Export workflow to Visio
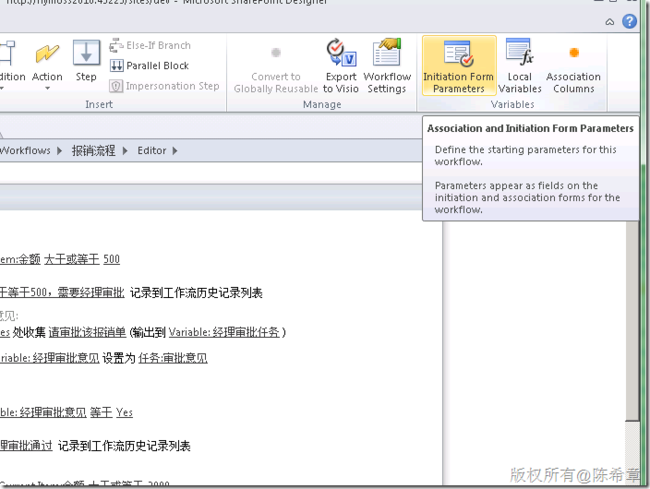The width and height of the screenshot is (650, 489). [x=341, y=66]
